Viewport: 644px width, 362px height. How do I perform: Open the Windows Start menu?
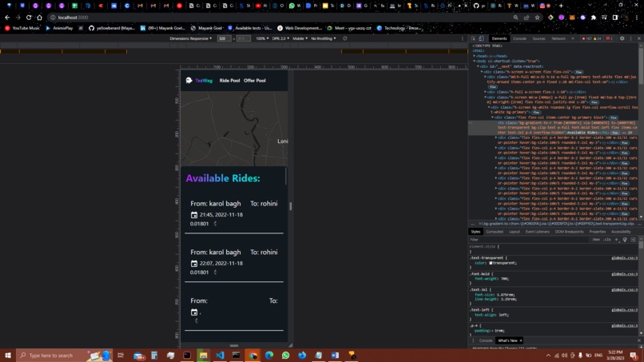click(x=7, y=356)
